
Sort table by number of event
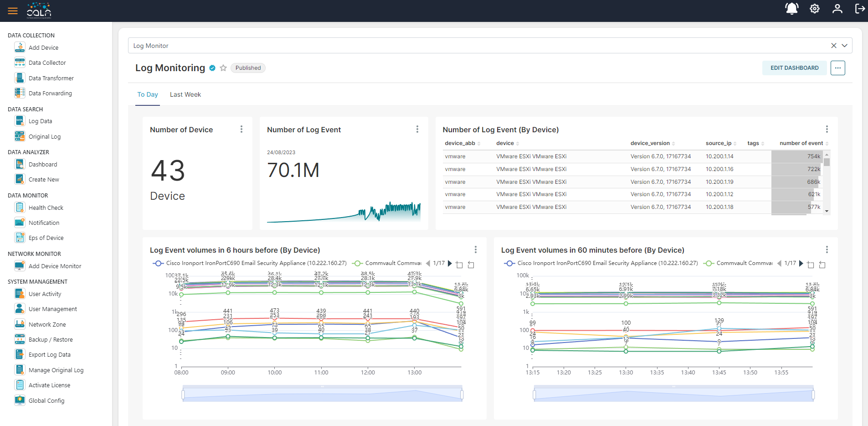pyautogui.click(x=801, y=143)
